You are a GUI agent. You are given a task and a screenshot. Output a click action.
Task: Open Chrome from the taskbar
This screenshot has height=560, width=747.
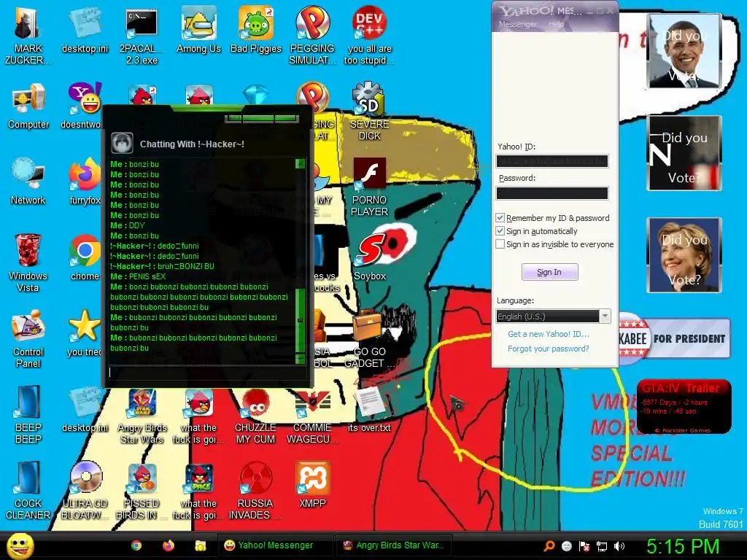coord(136,545)
